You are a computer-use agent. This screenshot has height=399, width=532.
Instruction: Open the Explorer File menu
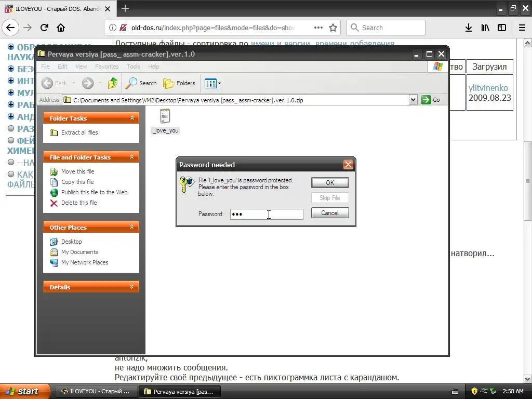click(x=45, y=66)
